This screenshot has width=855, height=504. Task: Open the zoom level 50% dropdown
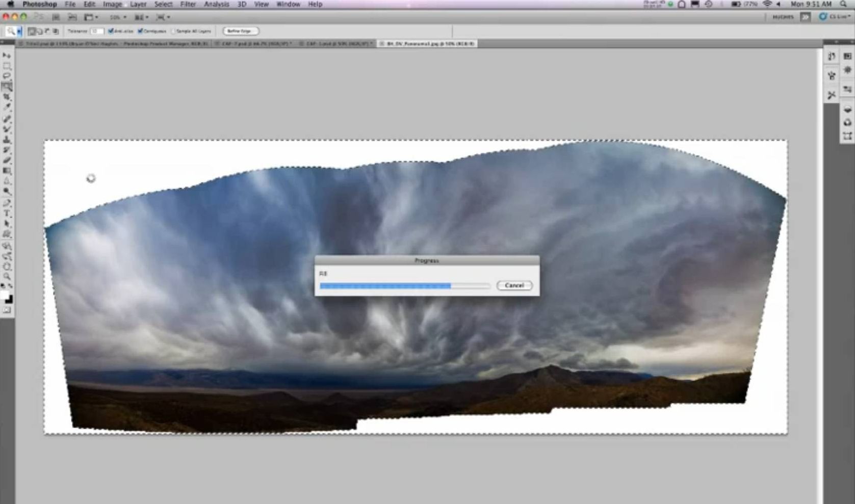click(118, 17)
